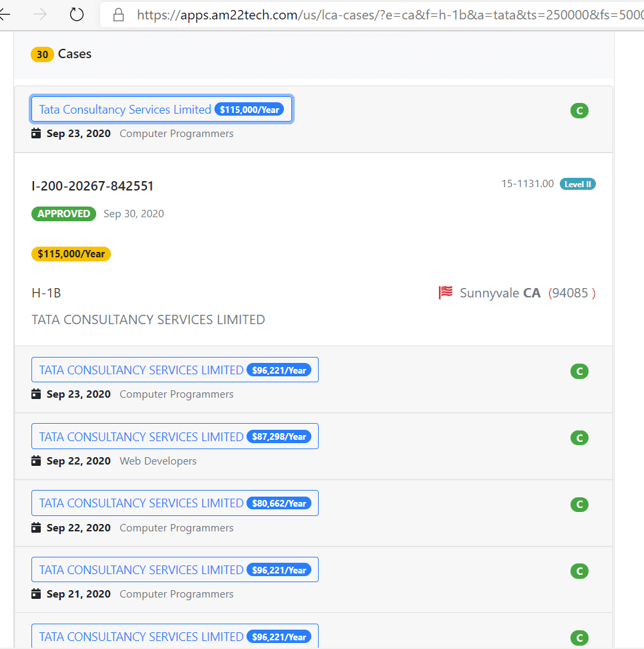Screen dimensions: 644x649
Task: Go back using the browser back arrow
Action: pos(4,15)
